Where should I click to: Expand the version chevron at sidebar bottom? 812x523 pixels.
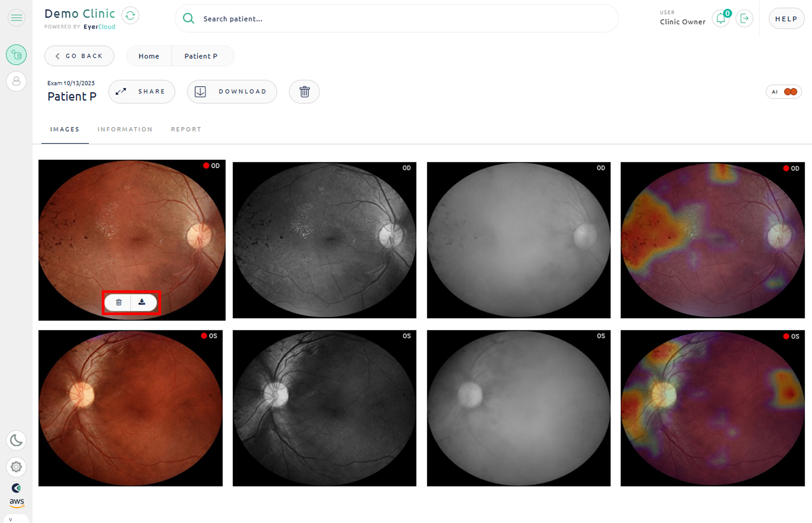coord(10,520)
